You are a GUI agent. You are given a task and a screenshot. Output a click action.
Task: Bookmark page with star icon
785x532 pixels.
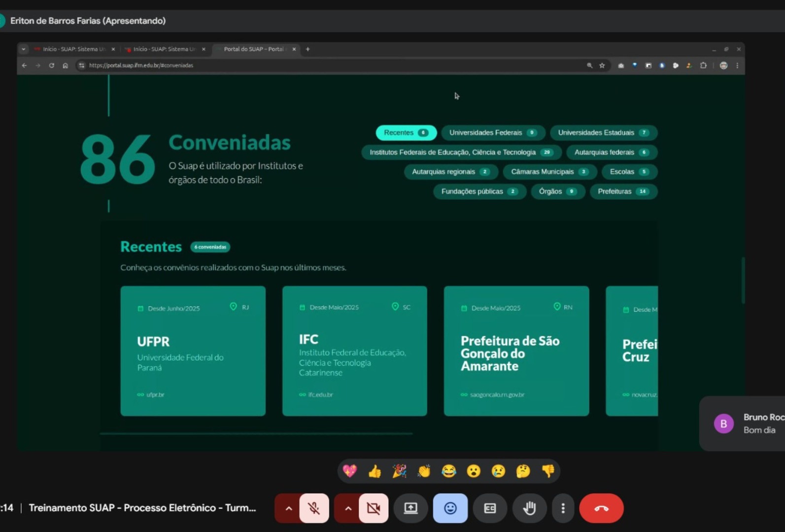tap(602, 66)
